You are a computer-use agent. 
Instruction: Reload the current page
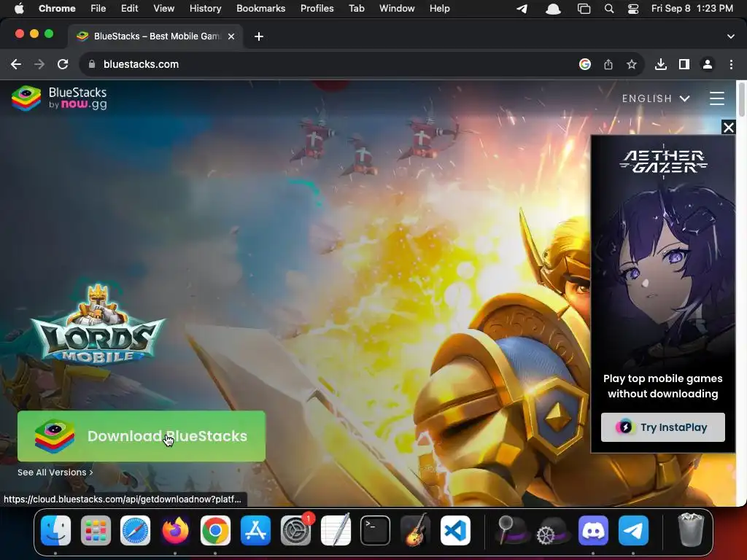(x=63, y=64)
